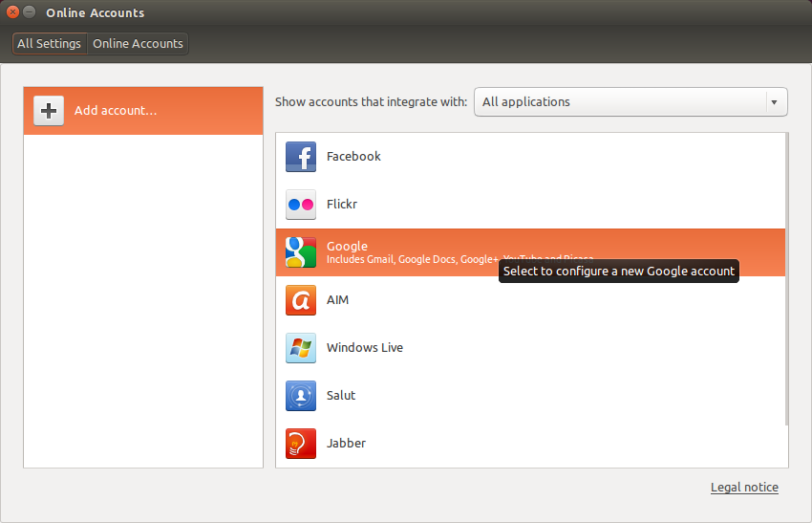This screenshot has height=523, width=812.
Task: Click the AIM orange icon
Action: (300, 300)
